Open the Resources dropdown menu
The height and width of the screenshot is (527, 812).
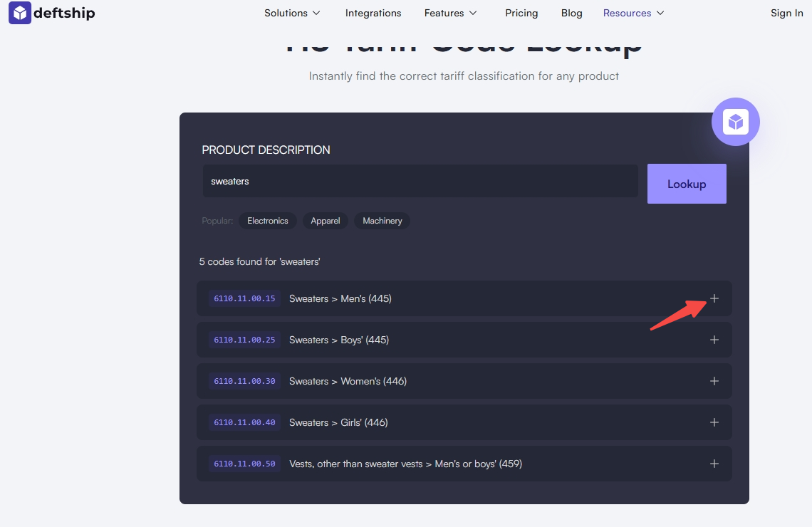[633, 13]
